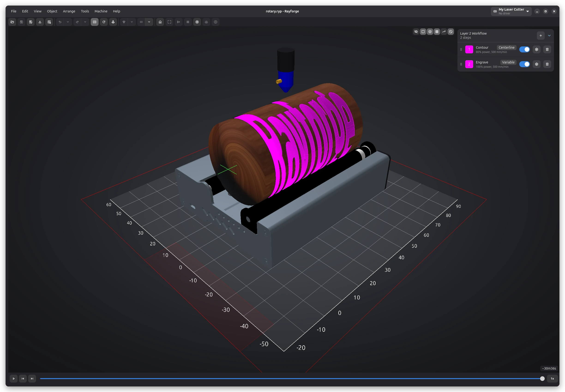
Task: Click the joystick jog control icon
Action: [x=113, y=22]
